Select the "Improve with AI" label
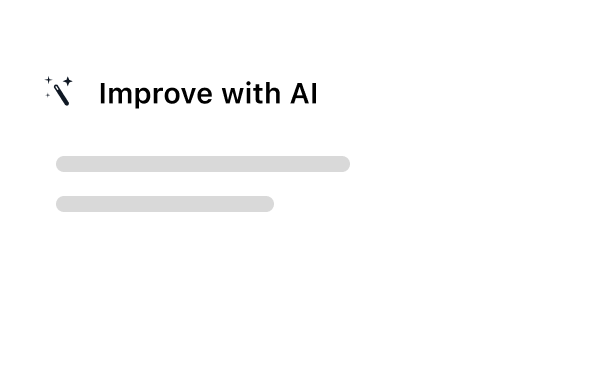Viewport: 610px width, 379px height. [209, 94]
